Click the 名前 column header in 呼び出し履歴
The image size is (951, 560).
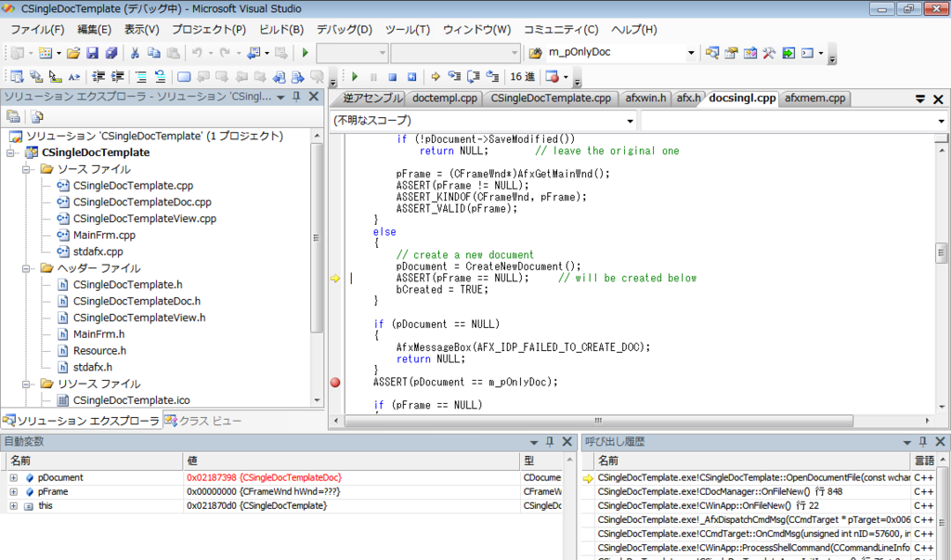pyautogui.click(x=752, y=462)
